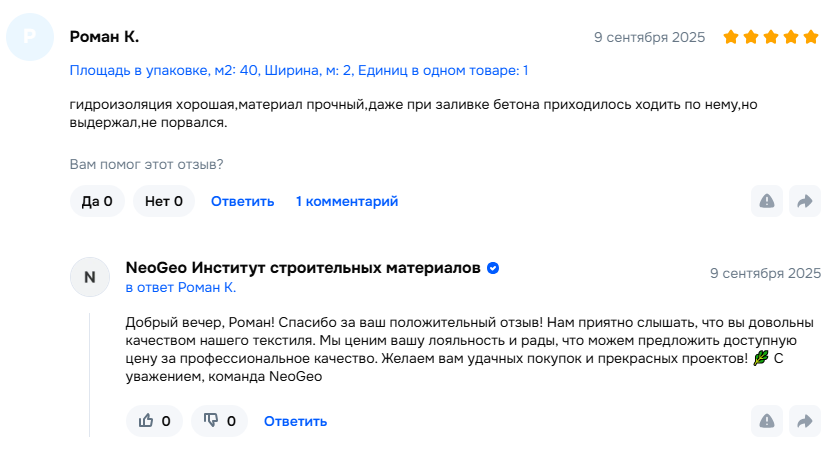Report the NeoGeo reply with the flag icon

[x=767, y=421]
